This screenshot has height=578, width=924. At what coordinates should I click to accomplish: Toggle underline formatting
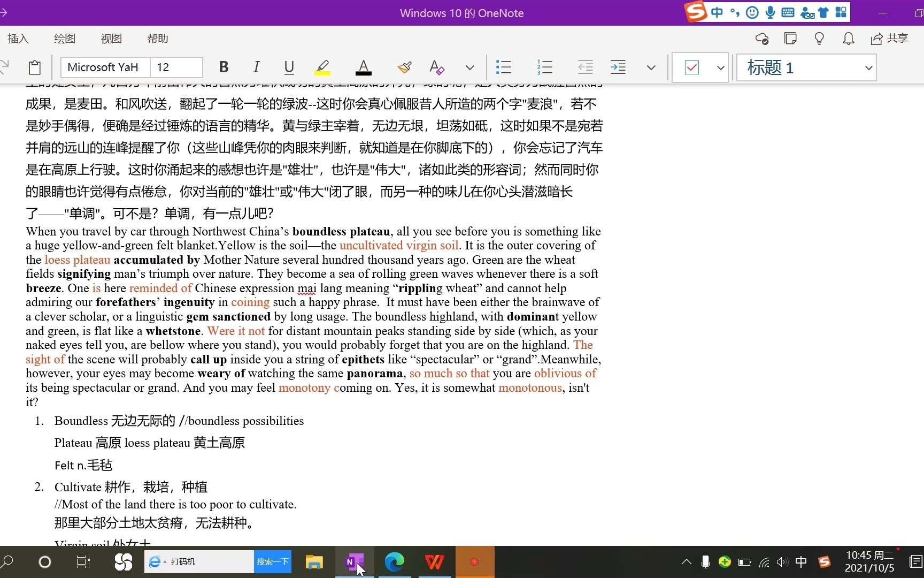pos(289,67)
